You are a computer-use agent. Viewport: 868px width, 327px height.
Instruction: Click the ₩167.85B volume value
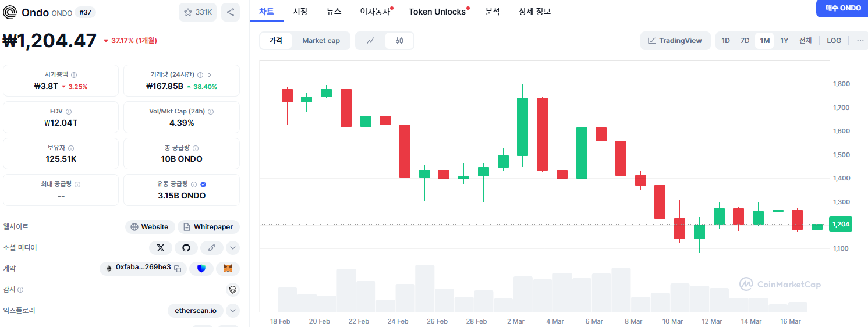tap(165, 86)
